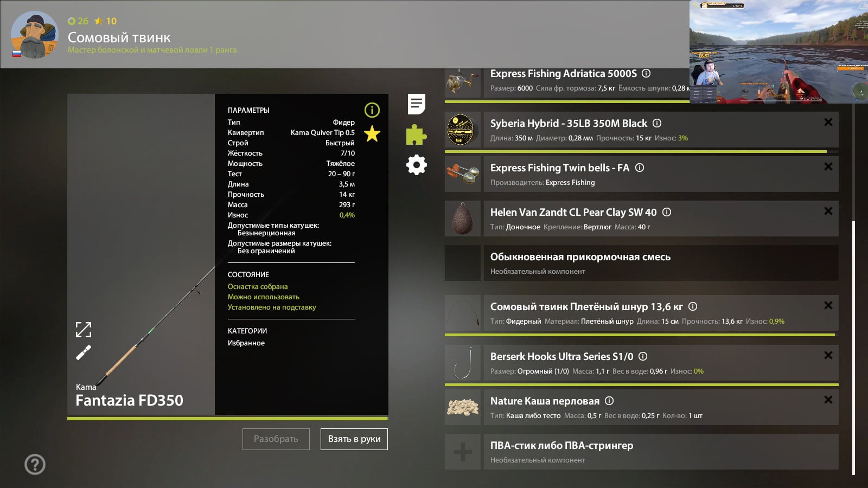868x488 pixels.
Task: Click the Установлено на подставку status text
Action: click(x=272, y=307)
